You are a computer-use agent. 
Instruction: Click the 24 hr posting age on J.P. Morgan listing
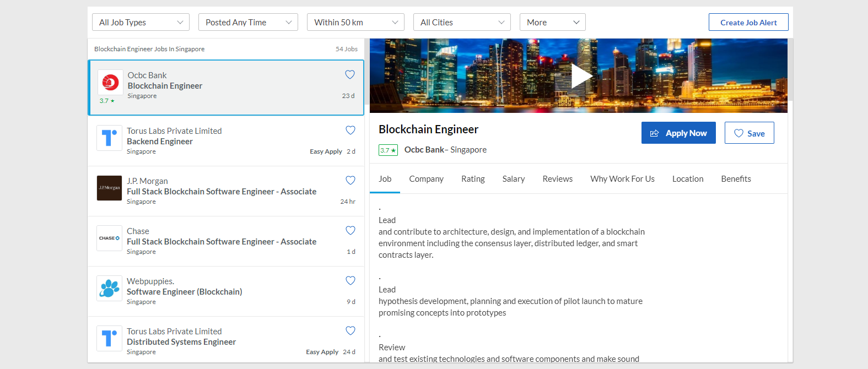(348, 201)
